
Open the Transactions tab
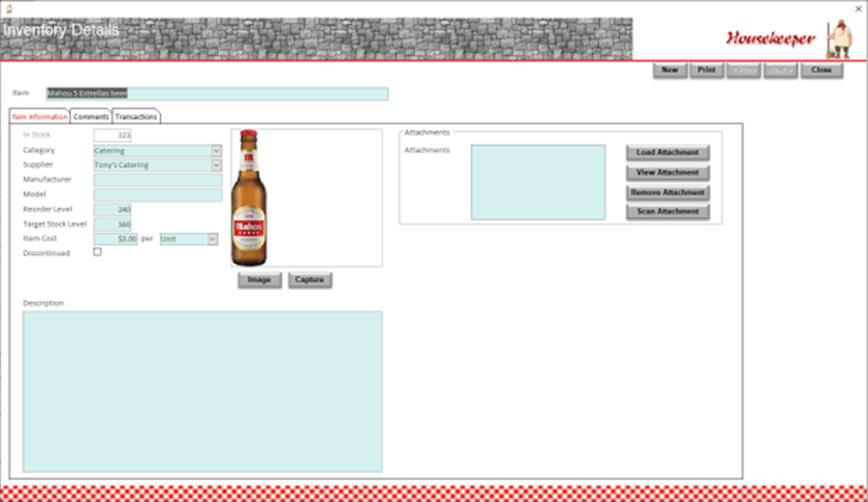click(136, 117)
